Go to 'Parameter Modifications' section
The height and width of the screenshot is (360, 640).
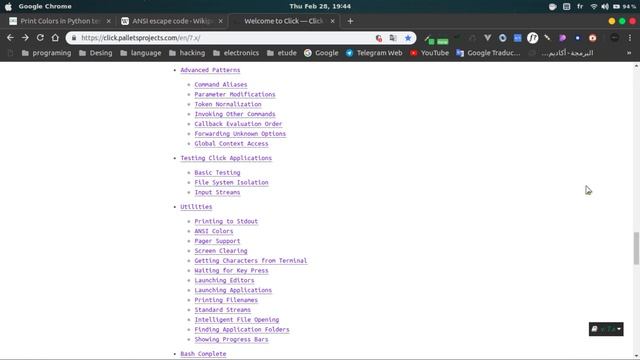(x=235, y=94)
